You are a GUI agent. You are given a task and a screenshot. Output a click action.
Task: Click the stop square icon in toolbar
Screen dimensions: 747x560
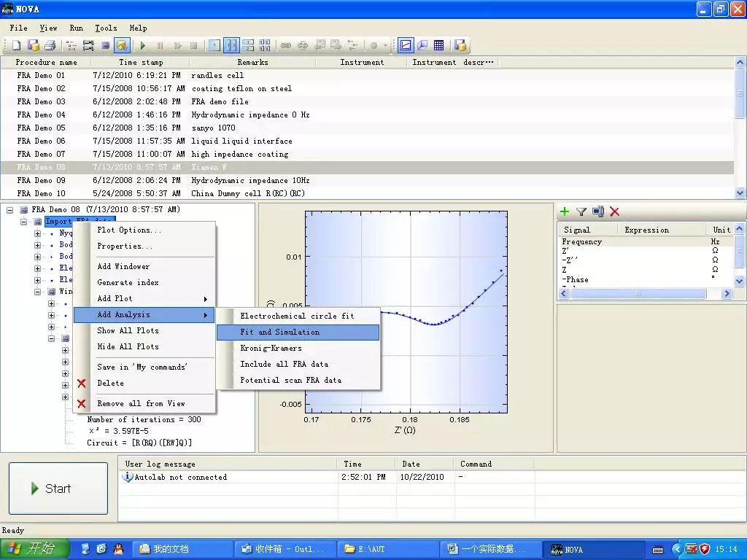tap(193, 45)
